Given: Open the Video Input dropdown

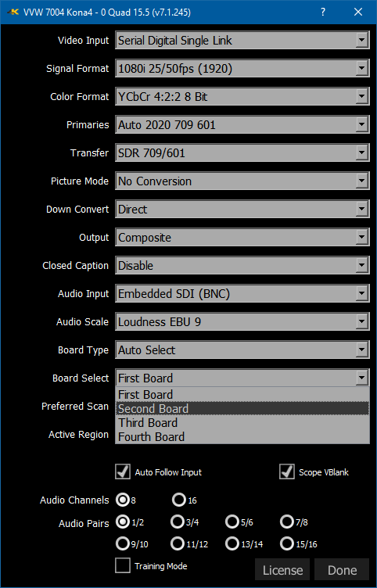Looking at the screenshot, I should [x=242, y=40].
